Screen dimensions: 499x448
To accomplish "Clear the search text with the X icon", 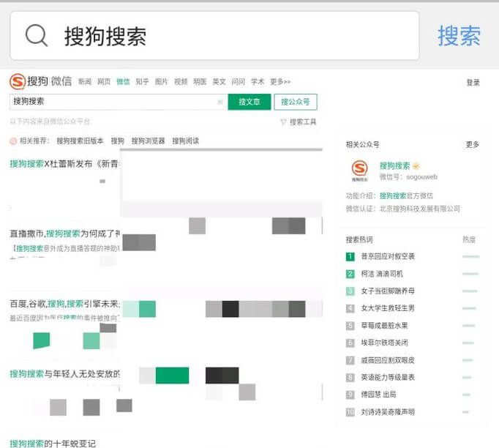I will click(x=220, y=102).
